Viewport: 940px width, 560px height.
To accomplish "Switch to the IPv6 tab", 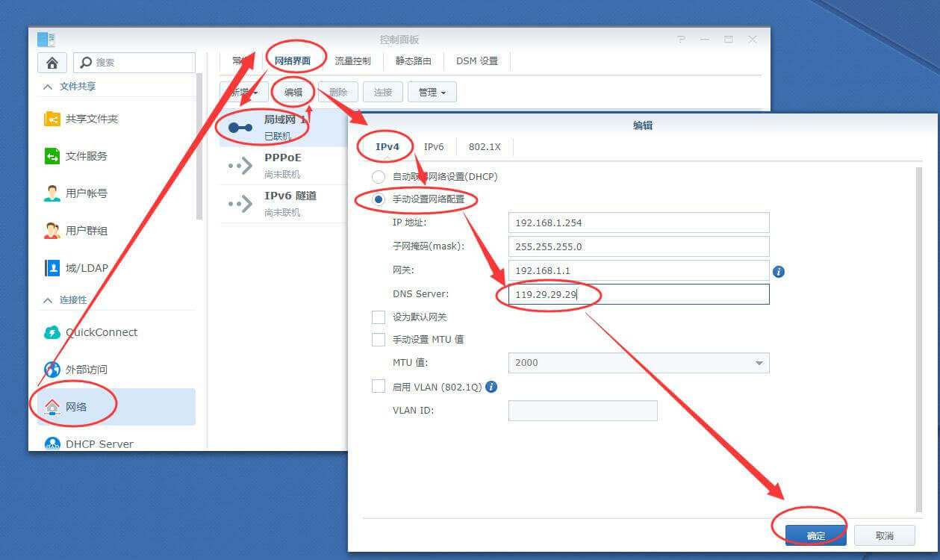I will tap(434, 147).
